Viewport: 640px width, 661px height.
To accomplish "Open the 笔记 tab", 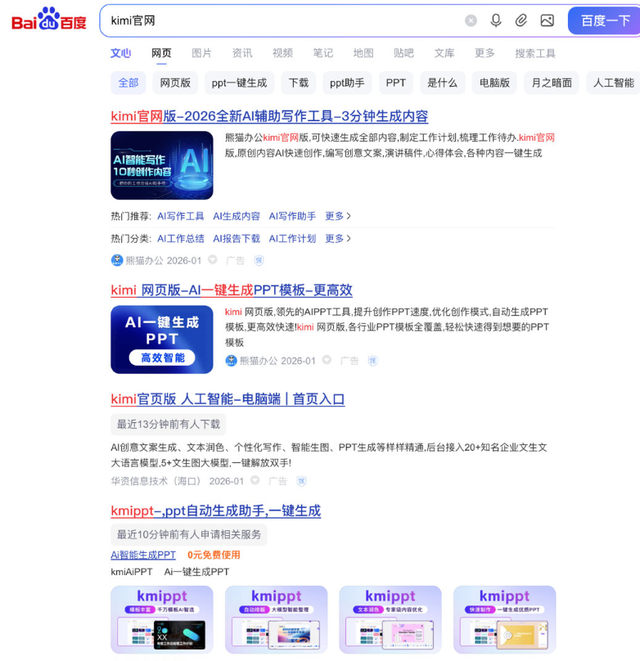I will pos(323,53).
